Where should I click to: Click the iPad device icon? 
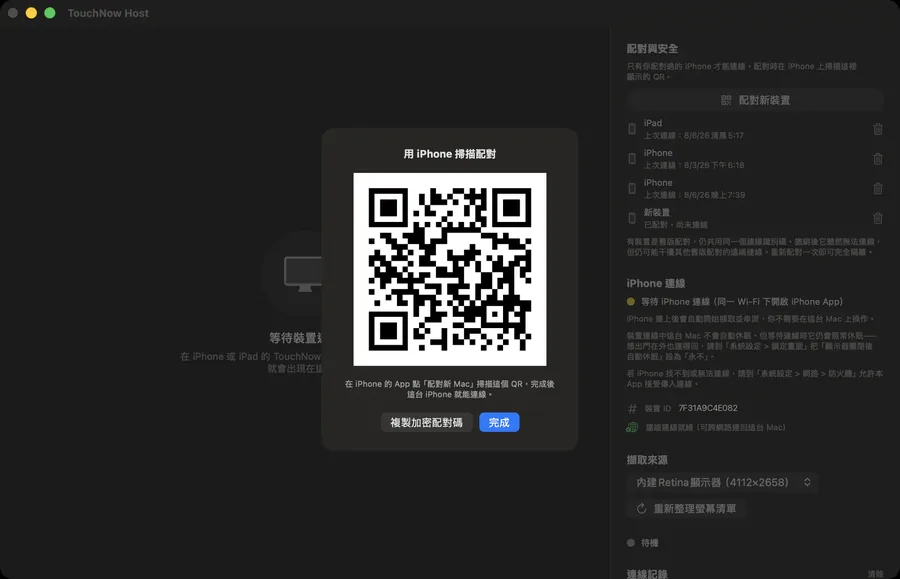click(x=632, y=129)
